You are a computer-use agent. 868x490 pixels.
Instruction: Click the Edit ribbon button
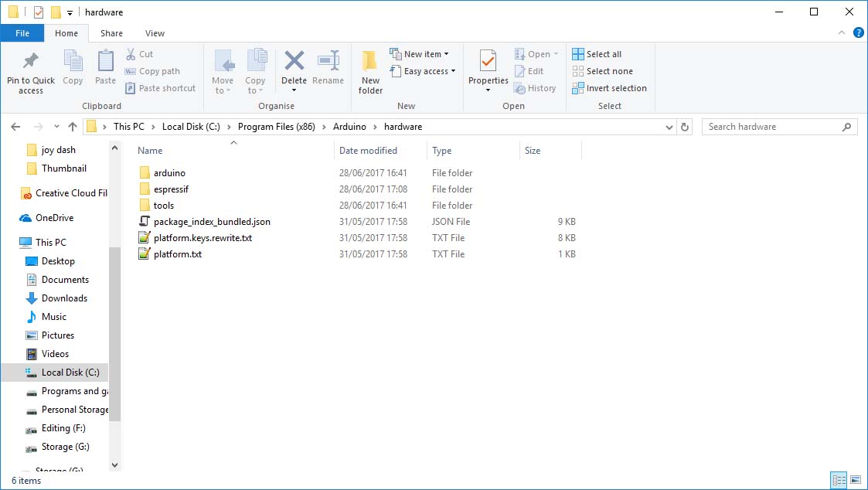pyautogui.click(x=529, y=71)
